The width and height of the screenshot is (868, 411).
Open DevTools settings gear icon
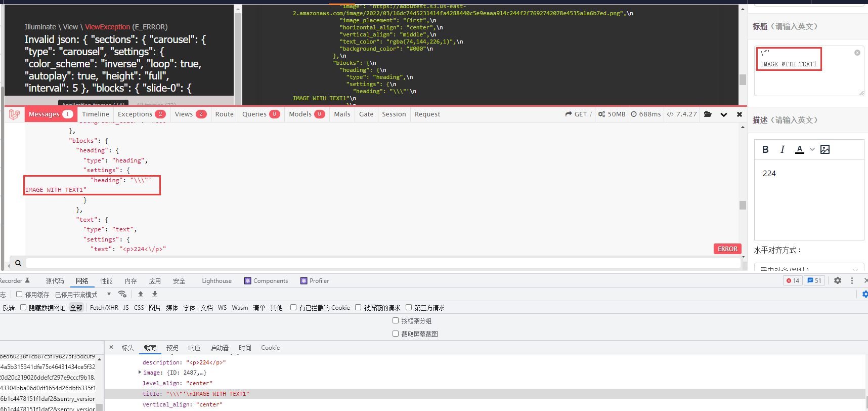coord(838,280)
